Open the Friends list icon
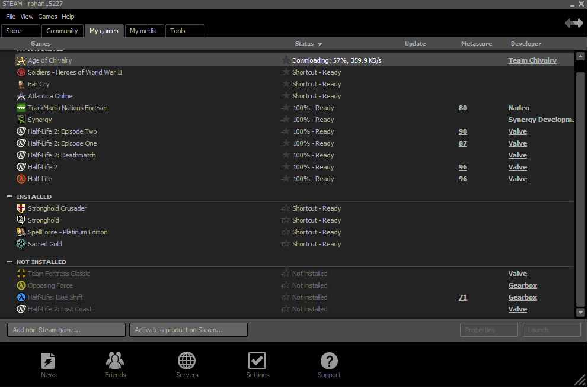The image size is (588, 389). [115, 361]
